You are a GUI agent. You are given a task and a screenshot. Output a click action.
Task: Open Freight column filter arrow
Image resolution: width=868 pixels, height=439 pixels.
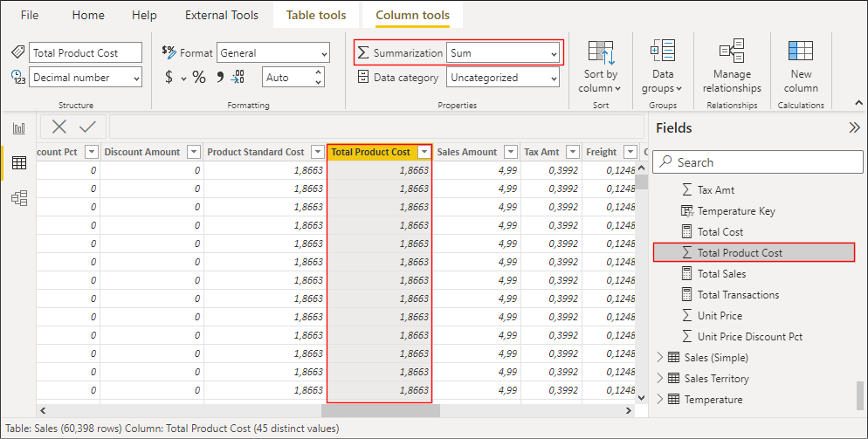pos(630,152)
